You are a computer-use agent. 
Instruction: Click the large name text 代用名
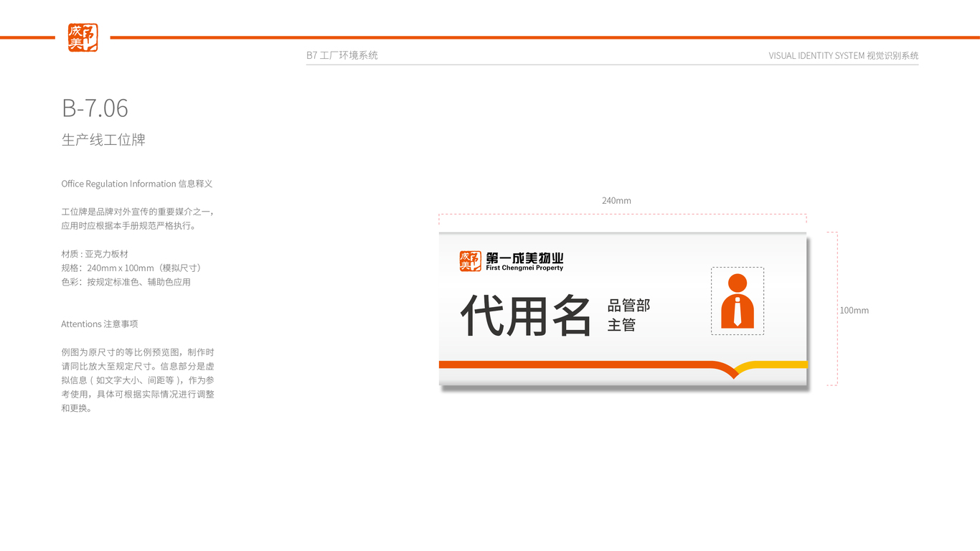coord(526,316)
